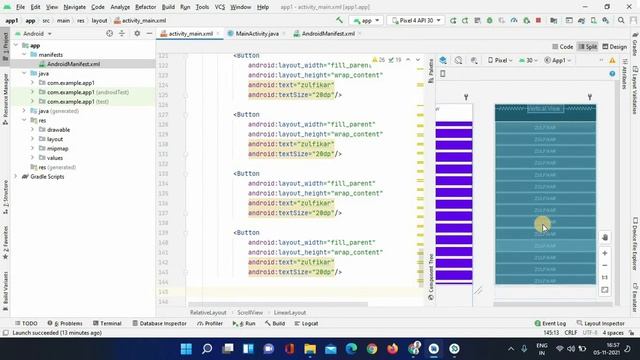The image size is (640, 360).
Task: Select ScrollView in breadcrumb bar
Action: pos(250,313)
